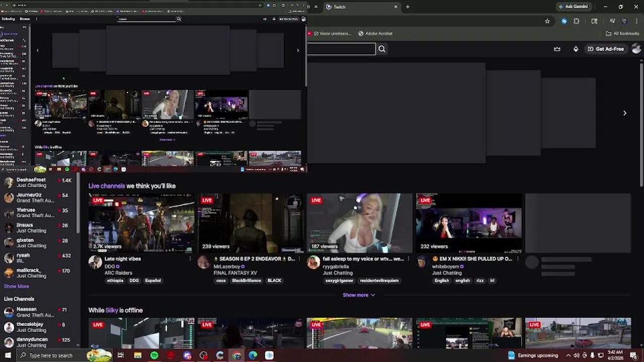Open Task View on the taskbar
This screenshot has width=644, height=362.
click(121, 355)
